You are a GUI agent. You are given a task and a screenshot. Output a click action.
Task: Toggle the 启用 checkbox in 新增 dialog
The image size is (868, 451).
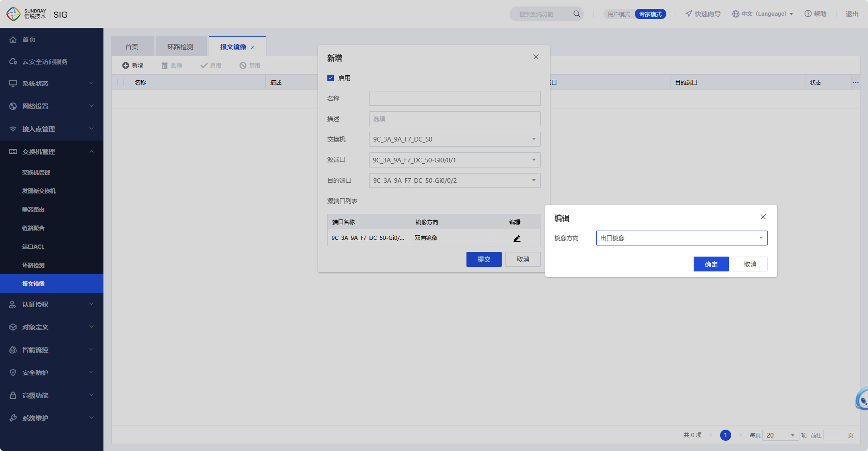pyautogui.click(x=331, y=78)
